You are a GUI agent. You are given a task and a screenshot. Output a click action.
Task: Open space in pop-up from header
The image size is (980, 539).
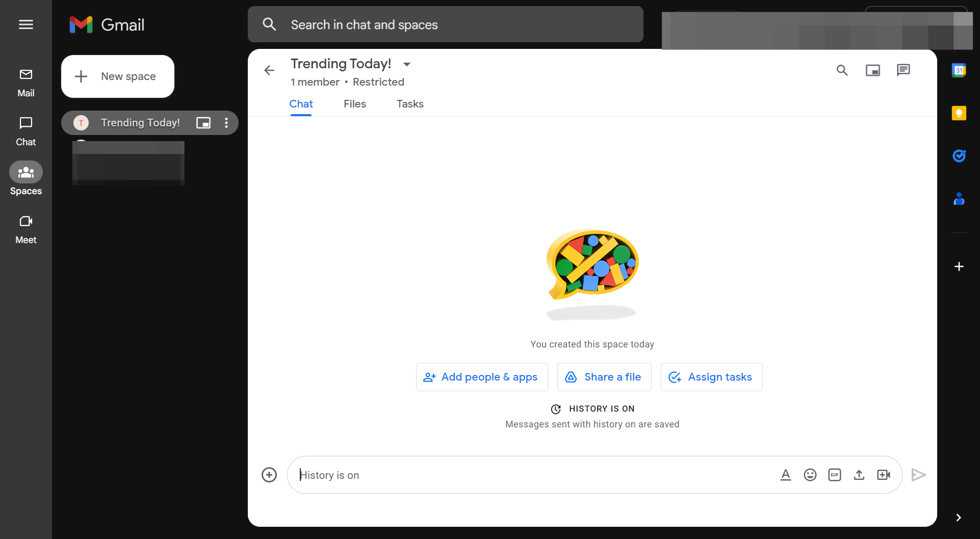pos(873,70)
